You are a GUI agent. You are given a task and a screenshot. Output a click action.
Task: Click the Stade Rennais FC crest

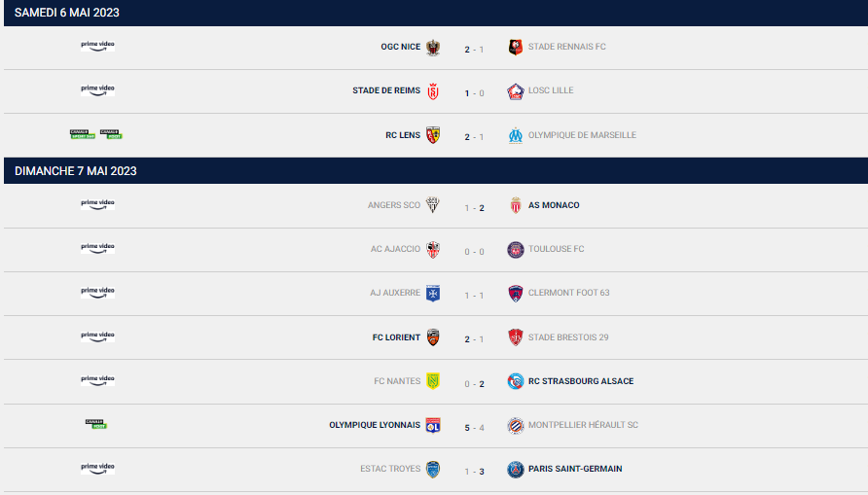coord(516,48)
